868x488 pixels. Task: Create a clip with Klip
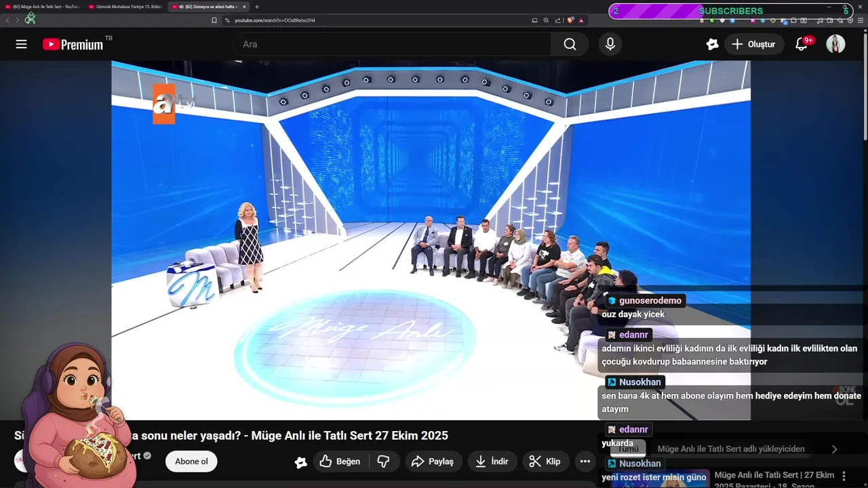tap(546, 462)
